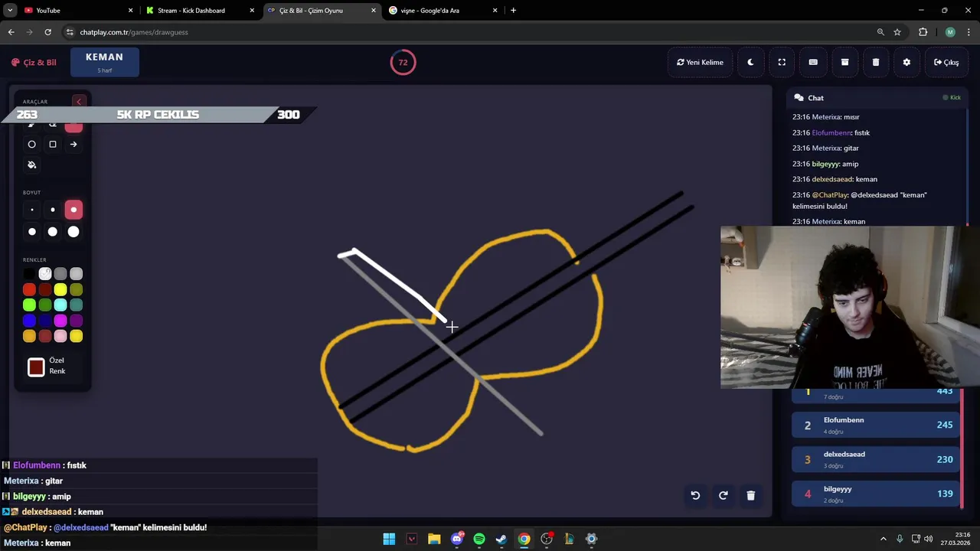The width and height of the screenshot is (980, 551).
Task: Pick the magenta color swatch
Action: [60, 321]
